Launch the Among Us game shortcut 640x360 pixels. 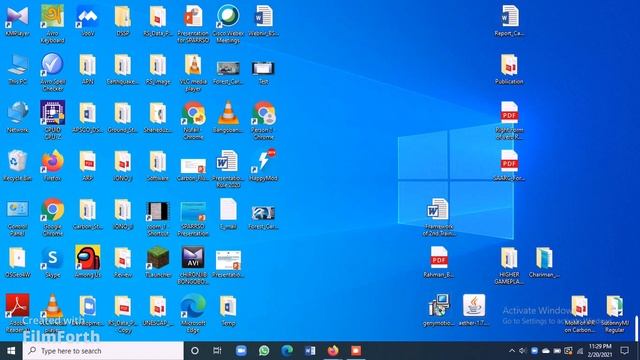(x=88, y=262)
